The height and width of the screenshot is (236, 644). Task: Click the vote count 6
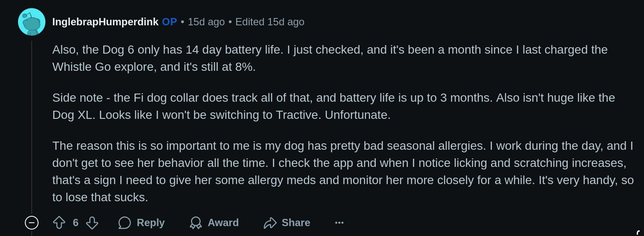(x=75, y=223)
